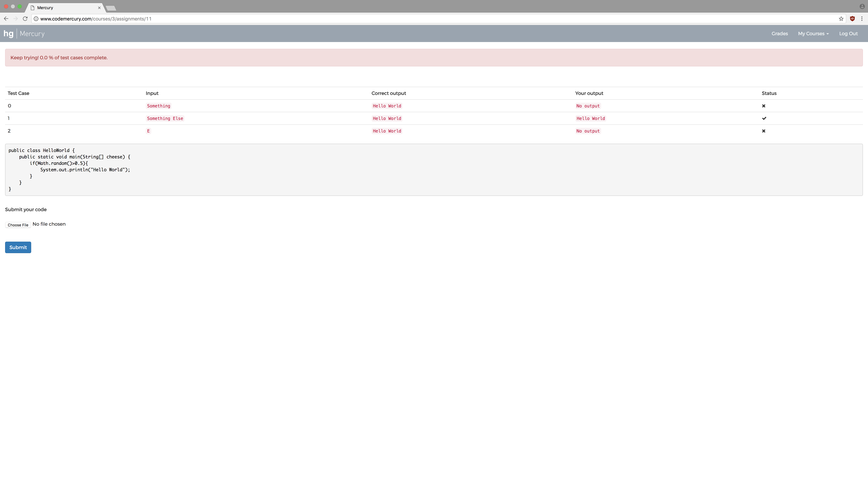Bookmark page using the star icon
The image size is (868, 488).
(841, 19)
